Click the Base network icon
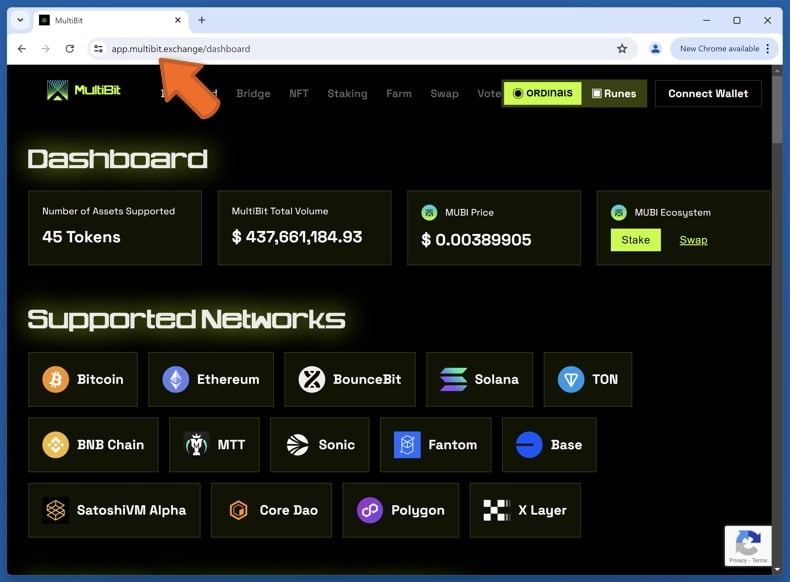Image resolution: width=790 pixels, height=582 pixels. coord(529,444)
